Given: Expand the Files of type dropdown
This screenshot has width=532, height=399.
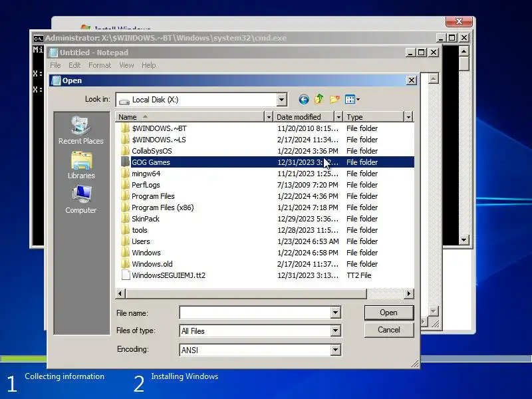Looking at the screenshot, I should (336, 331).
